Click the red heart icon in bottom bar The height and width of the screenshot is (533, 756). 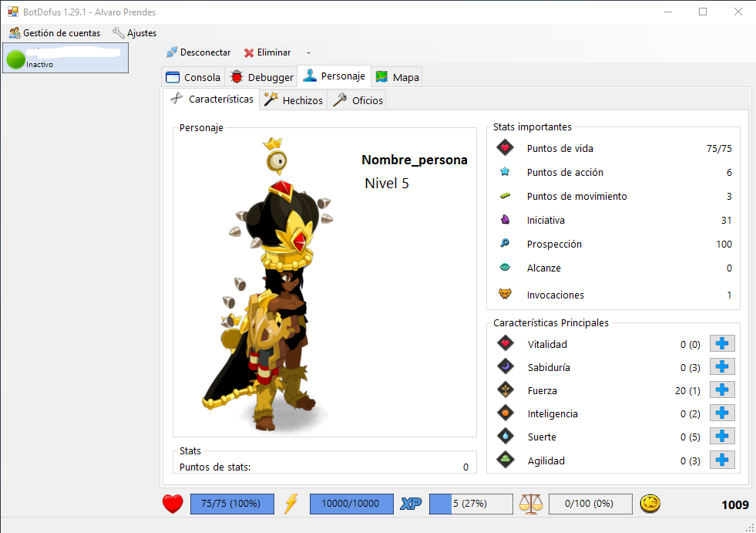[x=173, y=504]
